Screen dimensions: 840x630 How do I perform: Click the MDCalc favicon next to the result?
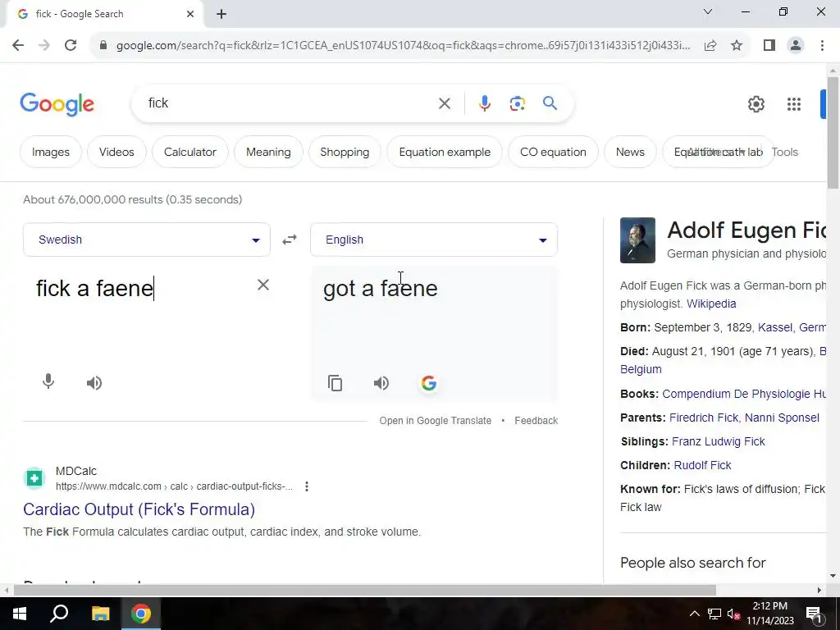34,478
